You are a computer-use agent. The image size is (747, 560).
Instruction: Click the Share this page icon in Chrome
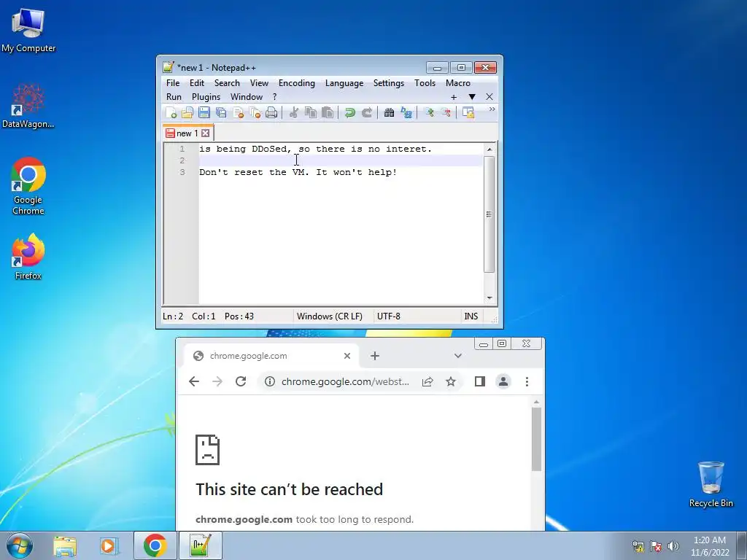click(x=427, y=381)
